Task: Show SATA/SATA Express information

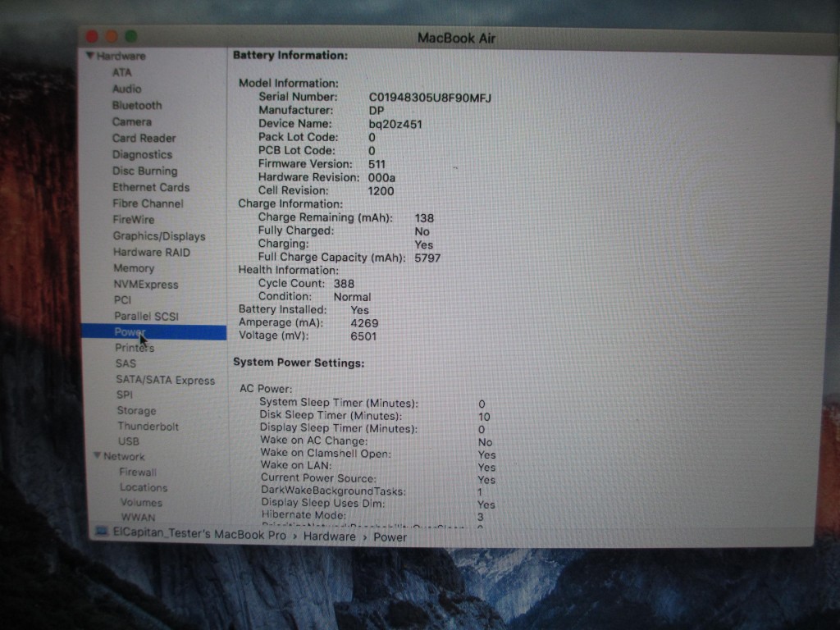Action: 166,380
